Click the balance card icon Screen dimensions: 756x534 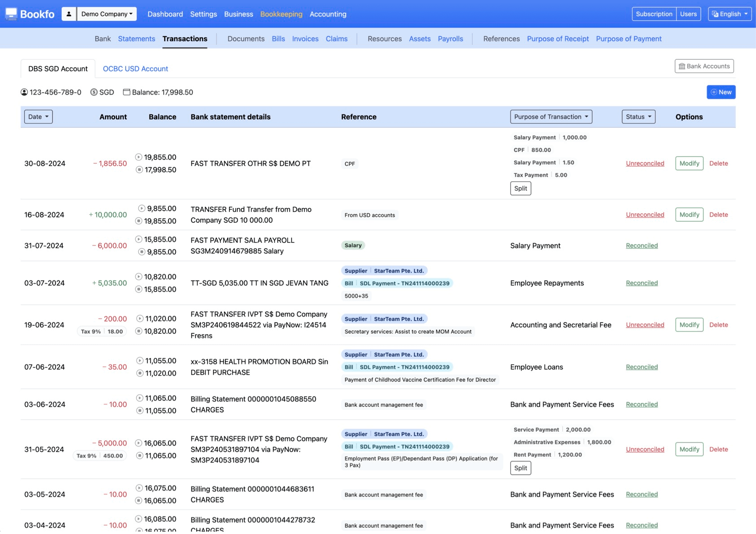[127, 92]
